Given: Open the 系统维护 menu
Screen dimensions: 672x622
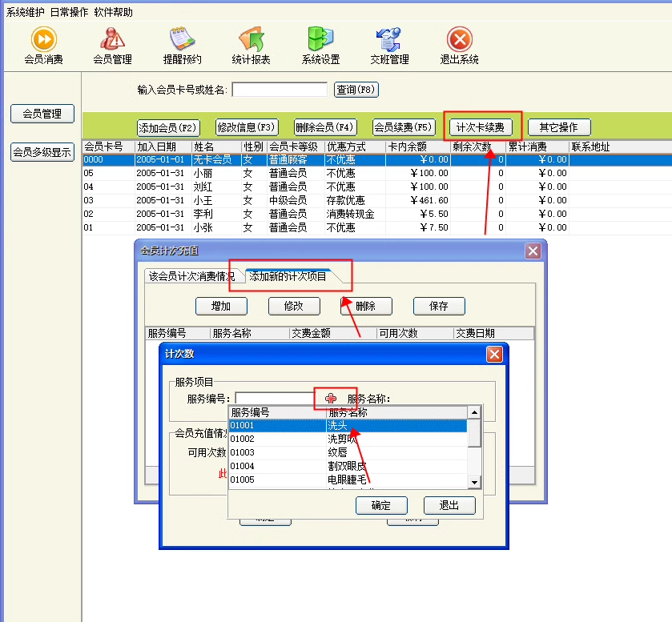Looking at the screenshot, I should tap(25, 13).
